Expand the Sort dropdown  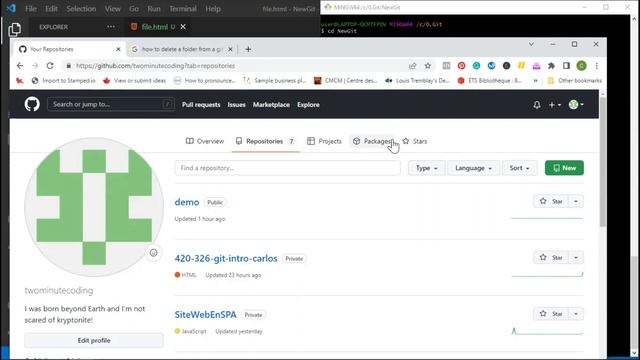click(519, 168)
